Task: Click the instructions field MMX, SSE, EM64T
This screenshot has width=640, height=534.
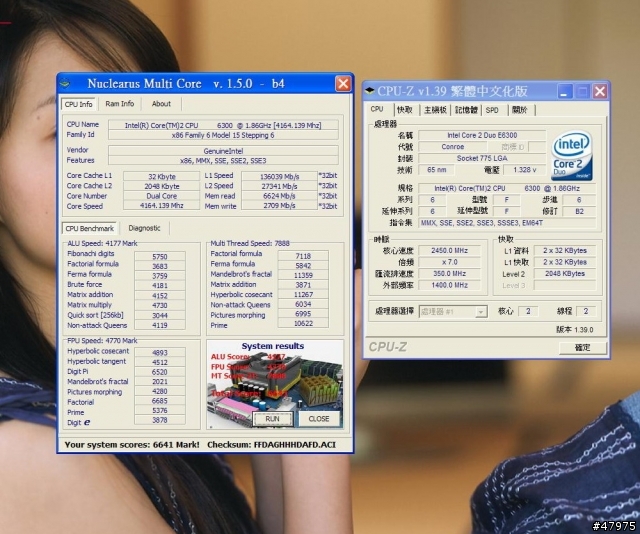Action: point(507,223)
